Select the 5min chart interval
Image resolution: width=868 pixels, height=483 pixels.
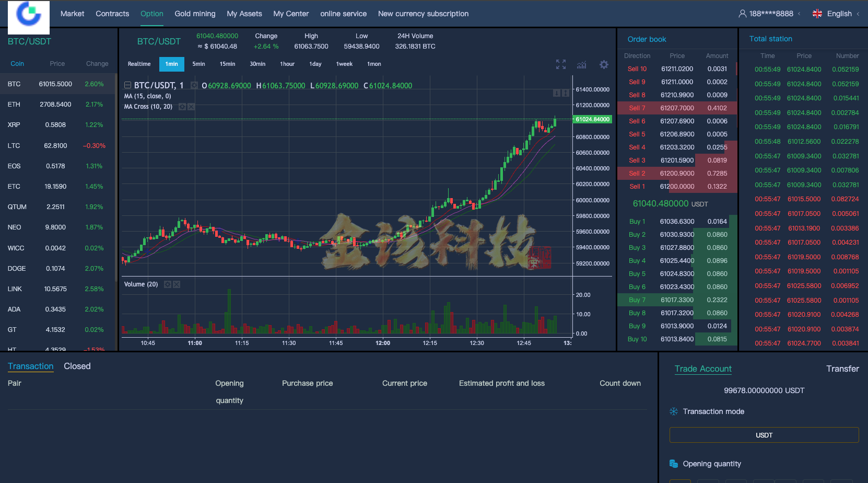tap(198, 64)
